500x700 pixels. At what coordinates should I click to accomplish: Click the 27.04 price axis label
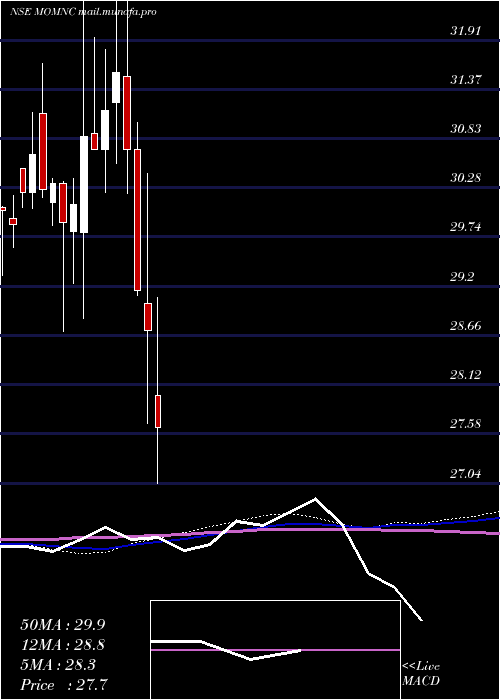click(465, 473)
